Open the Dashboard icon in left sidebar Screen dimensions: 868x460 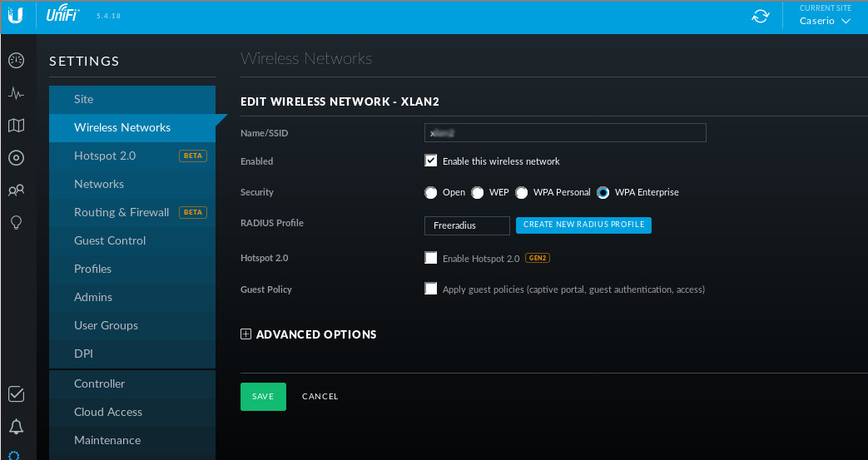point(16,61)
